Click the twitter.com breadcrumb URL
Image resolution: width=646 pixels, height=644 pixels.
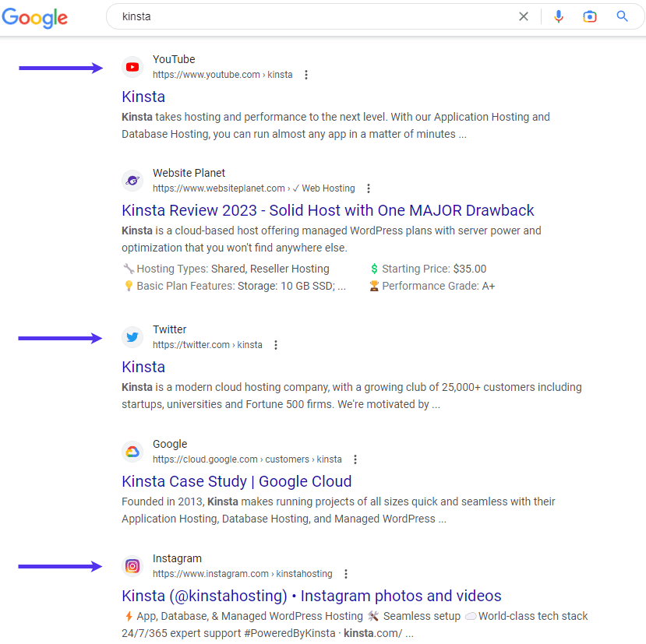pyautogui.click(x=191, y=344)
